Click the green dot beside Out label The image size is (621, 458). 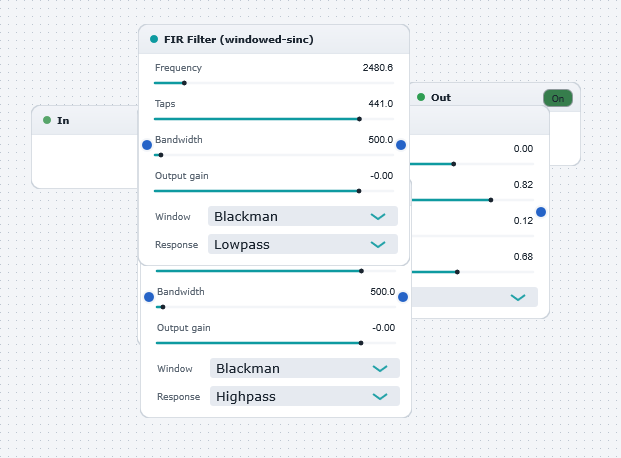pos(421,97)
